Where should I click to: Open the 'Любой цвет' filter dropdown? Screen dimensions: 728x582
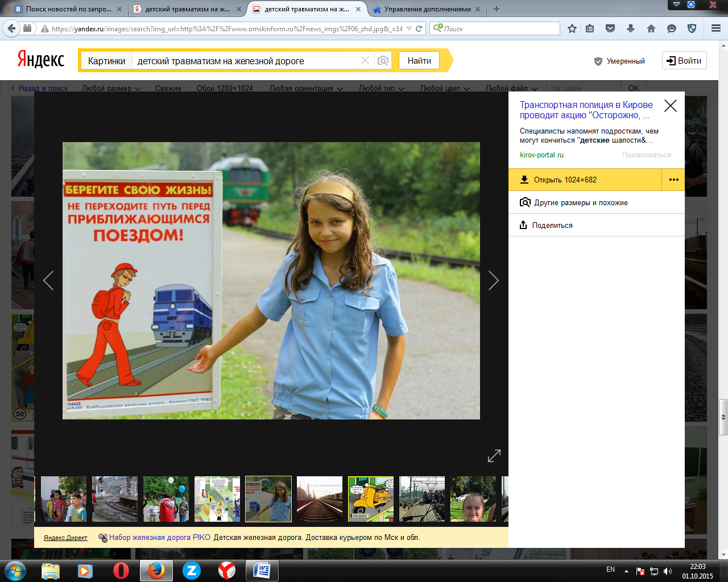pyautogui.click(x=445, y=88)
